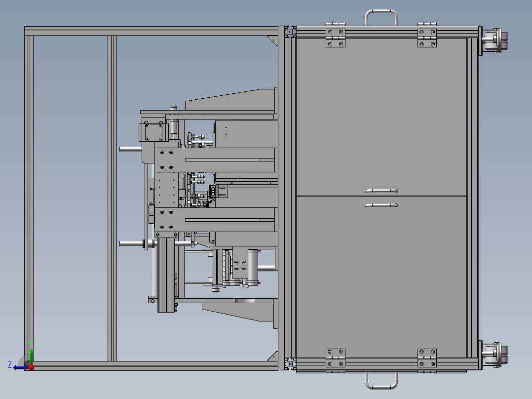Select the bottom horizontal beam of open frame
The width and height of the screenshot is (532, 399).
pos(152,366)
